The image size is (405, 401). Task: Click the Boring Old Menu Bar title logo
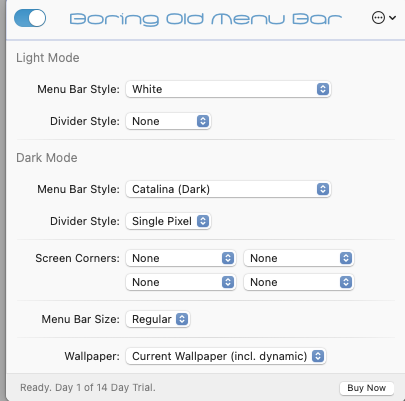pos(206,19)
